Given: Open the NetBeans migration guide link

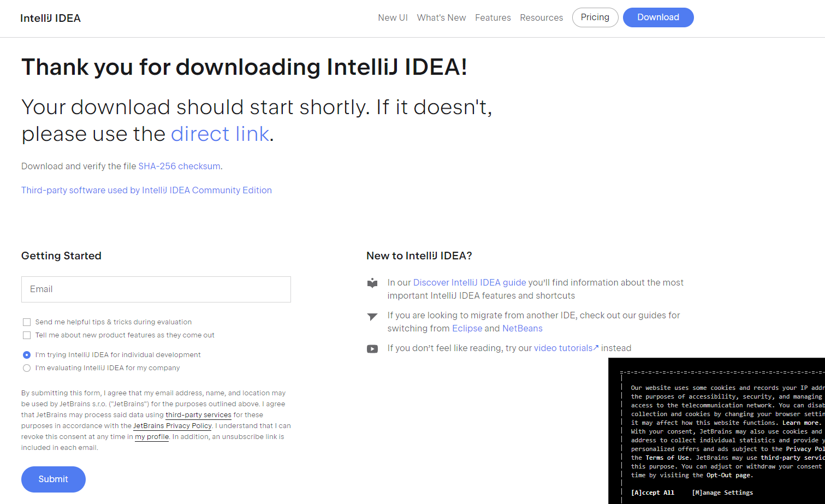Looking at the screenshot, I should [x=523, y=328].
